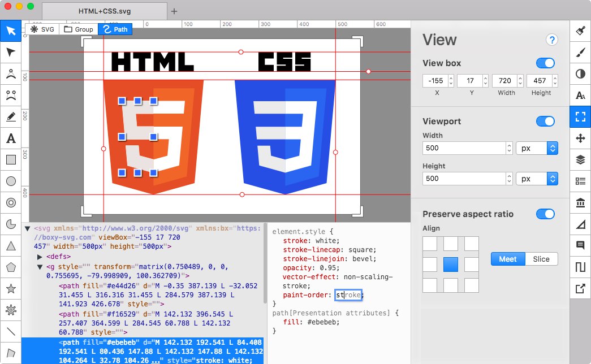
Task: Step the View box Y value
Action: [x=485, y=81]
